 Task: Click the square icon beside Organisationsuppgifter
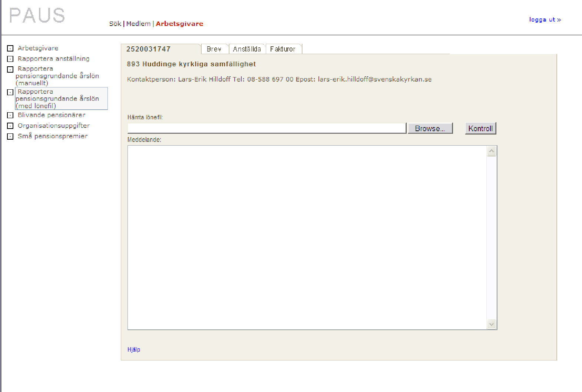point(10,126)
